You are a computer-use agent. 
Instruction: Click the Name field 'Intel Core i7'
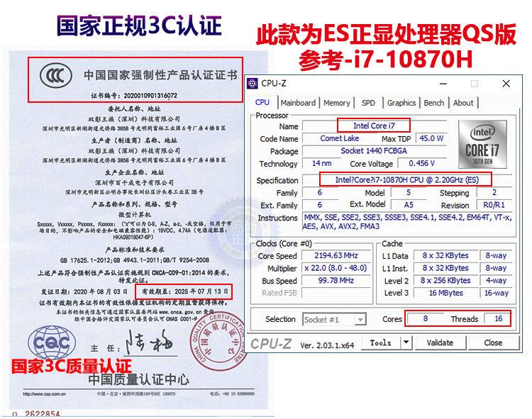pos(374,125)
